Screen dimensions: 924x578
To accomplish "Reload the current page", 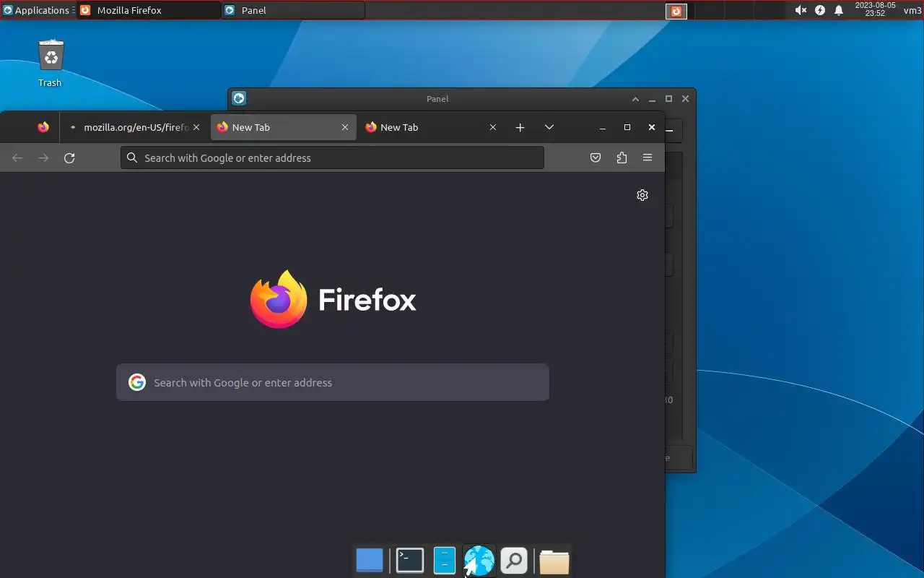I will pyautogui.click(x=69, y=158).
